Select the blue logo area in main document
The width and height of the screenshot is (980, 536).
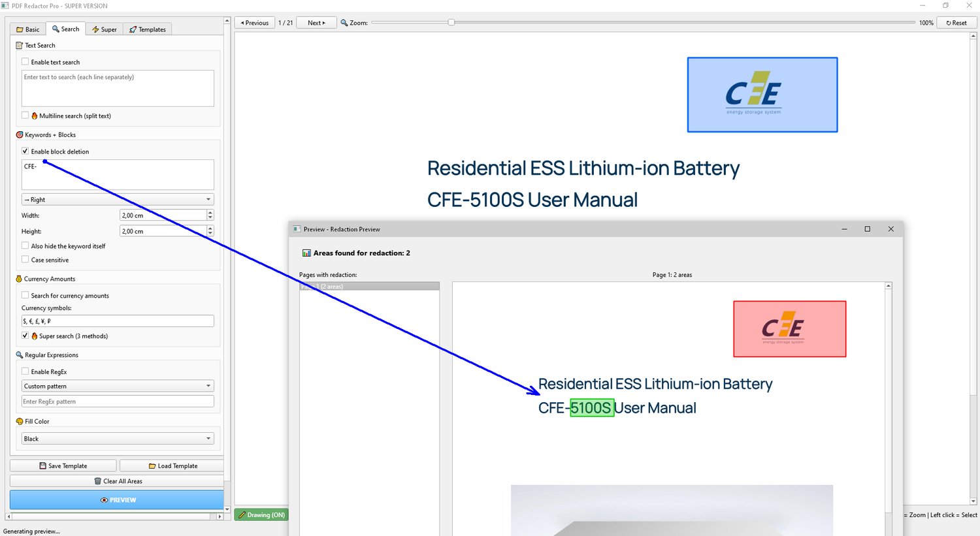pos(762,95)
